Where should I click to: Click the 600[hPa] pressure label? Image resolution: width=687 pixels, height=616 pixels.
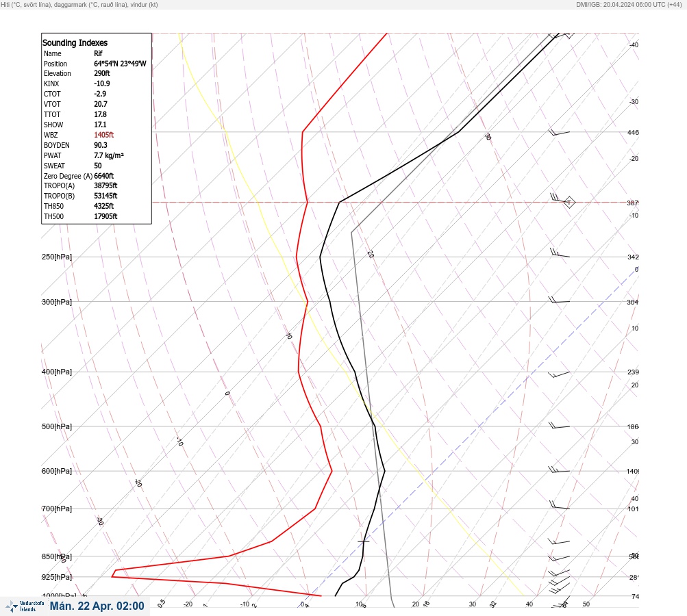tap(57, 471)
